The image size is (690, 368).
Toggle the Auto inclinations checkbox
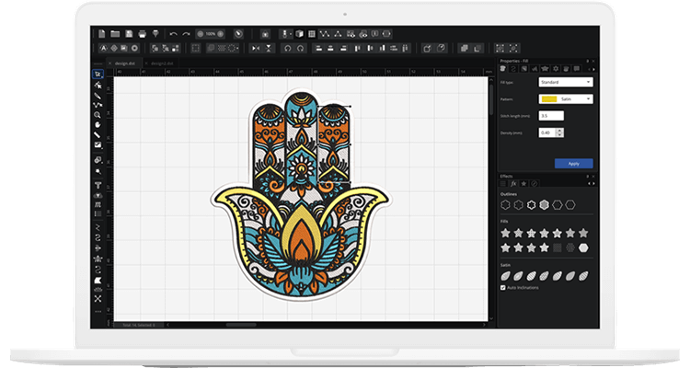point(503,287)
